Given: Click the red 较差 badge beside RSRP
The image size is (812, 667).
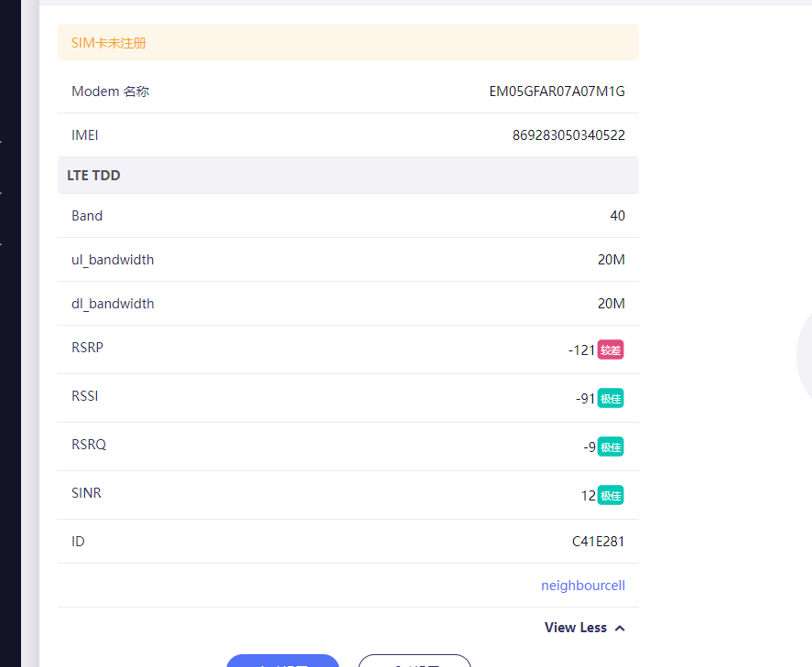Looking at the screenshot, I should click(611, 350).
